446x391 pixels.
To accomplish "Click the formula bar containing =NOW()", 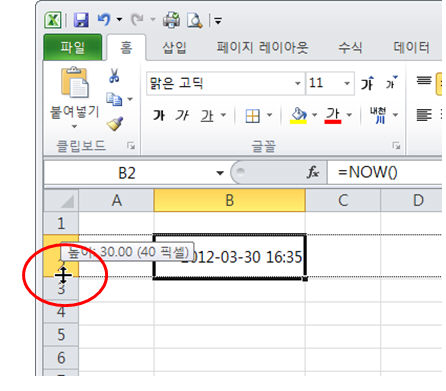I will 385,172.
